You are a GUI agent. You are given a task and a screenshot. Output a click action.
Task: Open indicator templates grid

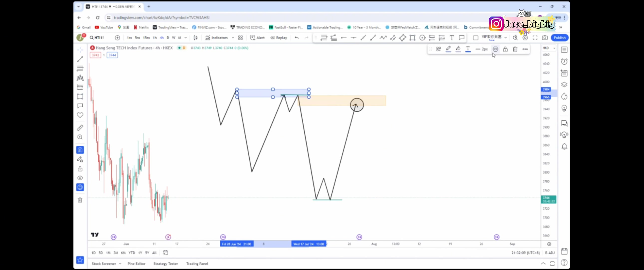click(240, 37)
